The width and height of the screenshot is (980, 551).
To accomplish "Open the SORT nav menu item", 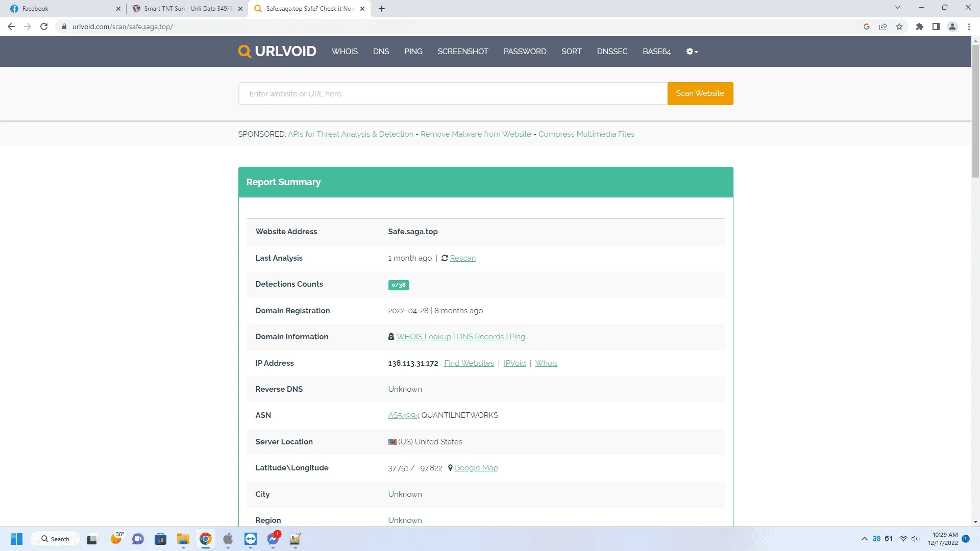I will coord(571,52).
